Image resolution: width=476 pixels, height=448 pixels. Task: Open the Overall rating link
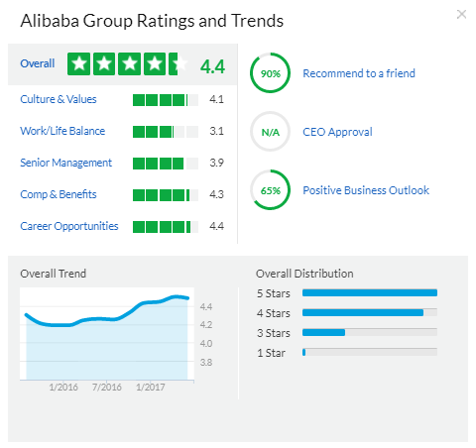click(x=38, y=63)
